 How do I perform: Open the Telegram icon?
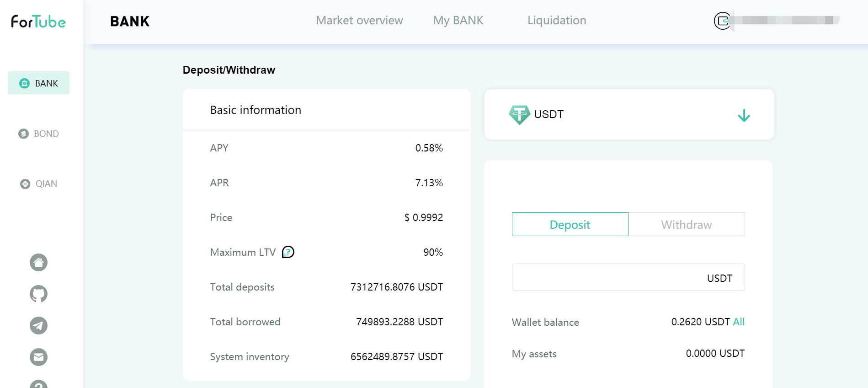[x=38, y=325]
